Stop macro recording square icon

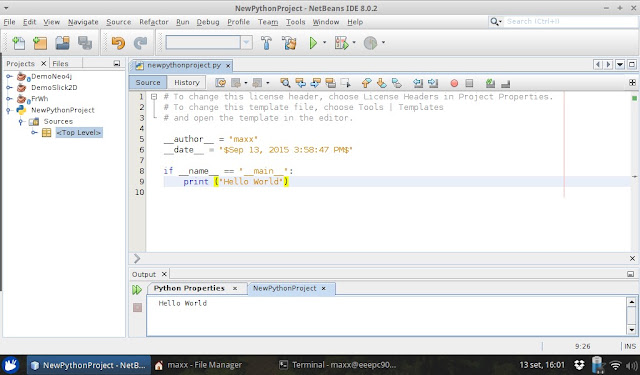coord(469,83)
